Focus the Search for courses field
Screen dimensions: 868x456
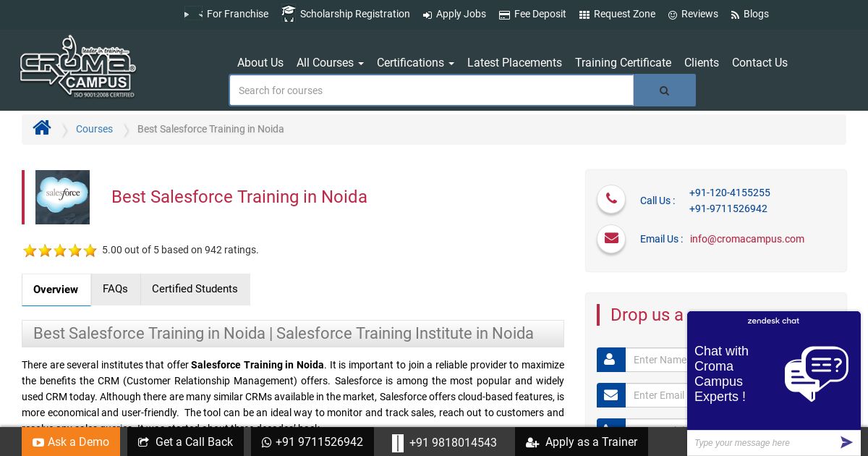pyautogui.click(x=432, y=90)
